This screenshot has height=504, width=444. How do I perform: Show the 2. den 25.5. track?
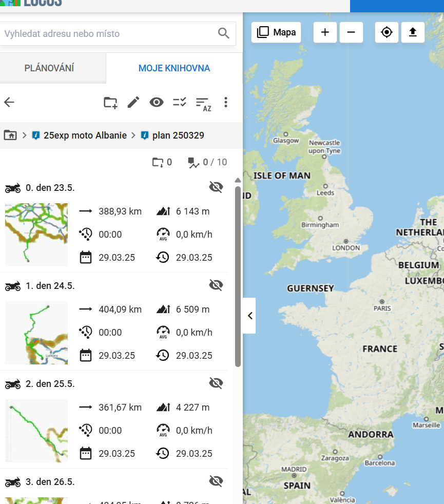click(216, 383)
